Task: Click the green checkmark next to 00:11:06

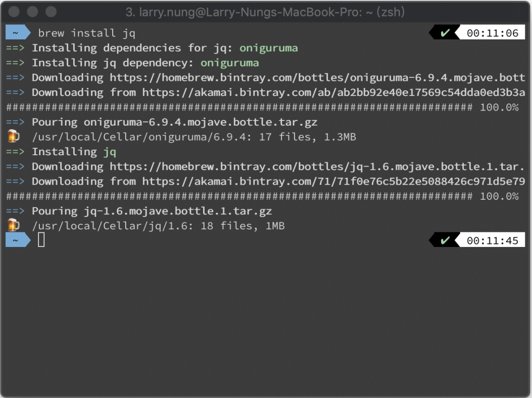Action: point(445,33)
